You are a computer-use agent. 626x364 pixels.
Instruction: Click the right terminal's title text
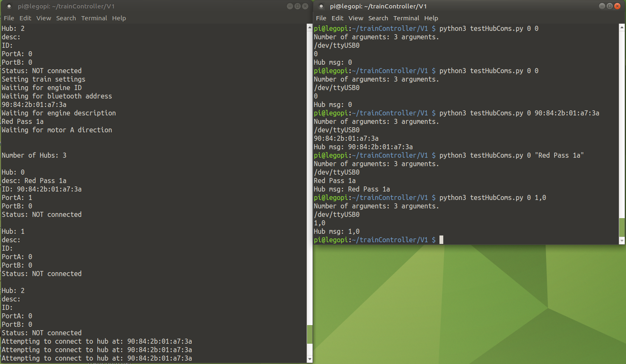point(378,6)
